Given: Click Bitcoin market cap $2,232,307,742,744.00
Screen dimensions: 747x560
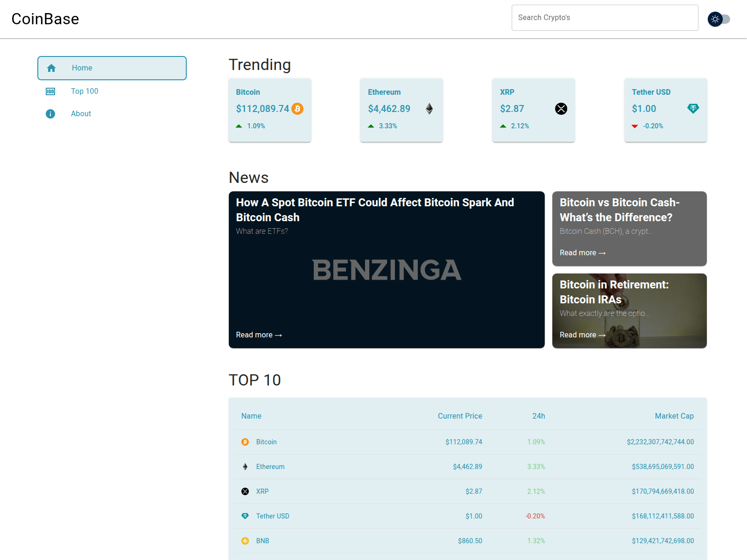Looking at the screenshot, I should coord(660,442).
